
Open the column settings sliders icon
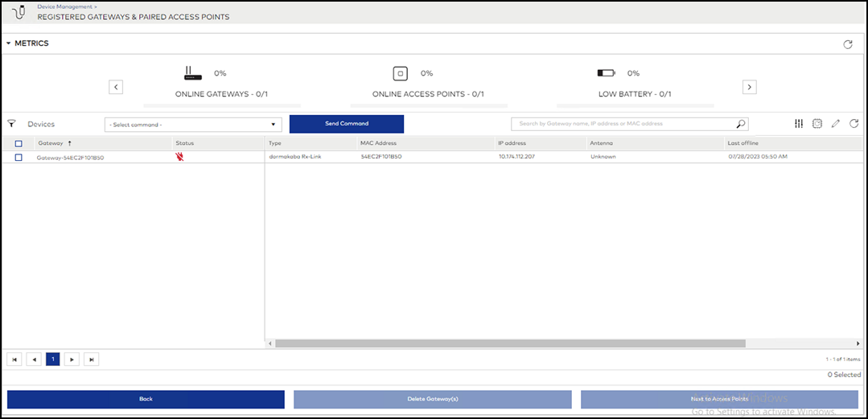pos(798,124)
